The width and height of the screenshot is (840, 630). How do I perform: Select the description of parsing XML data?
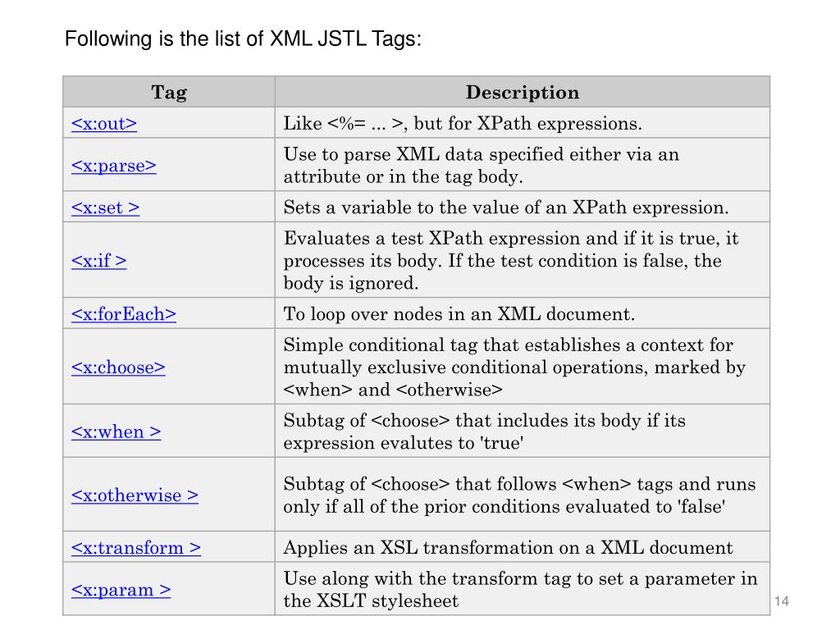point(481,166)
